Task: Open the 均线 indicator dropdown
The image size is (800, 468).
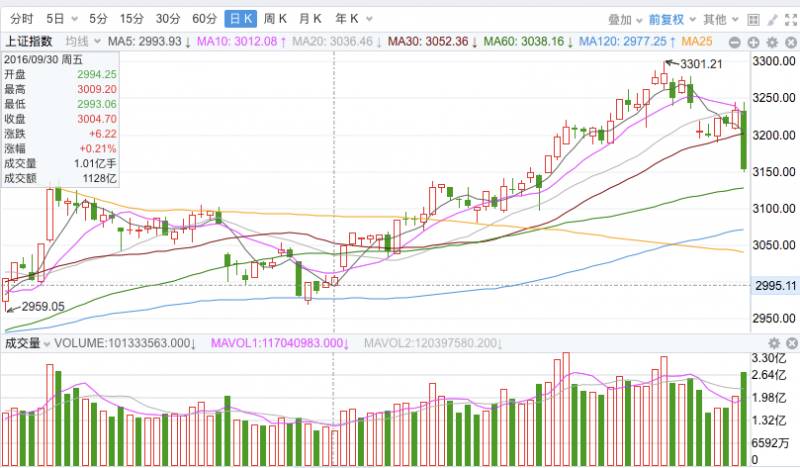Action: pyautogui.click(x=83, y=41)
